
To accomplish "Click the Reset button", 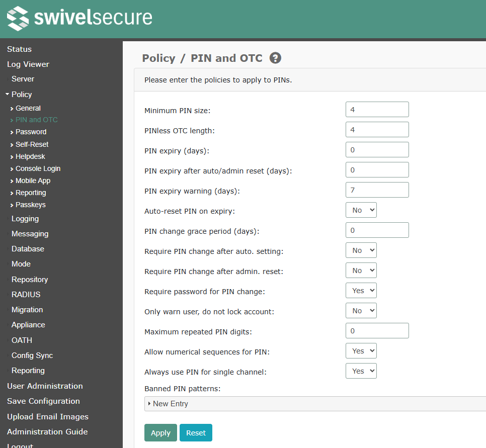I will (x=196, y=432).
